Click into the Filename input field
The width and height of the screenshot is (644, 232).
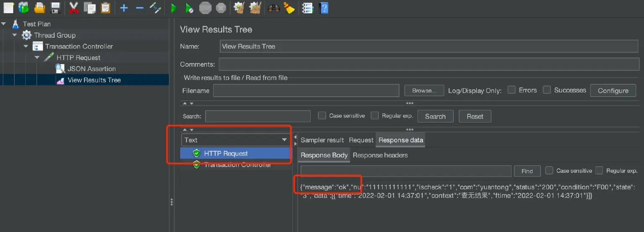click(306, 90)
